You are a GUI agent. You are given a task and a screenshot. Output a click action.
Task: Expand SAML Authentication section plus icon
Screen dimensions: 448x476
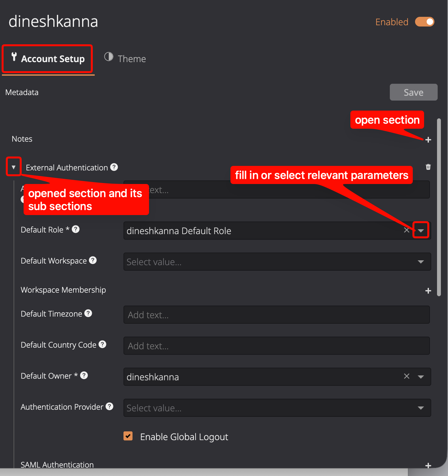point(428,466)
